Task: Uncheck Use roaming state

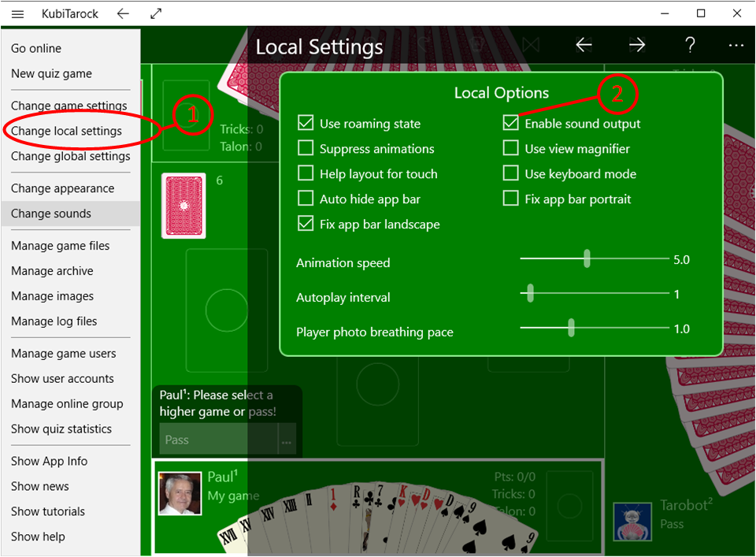Action: (306, 124)
